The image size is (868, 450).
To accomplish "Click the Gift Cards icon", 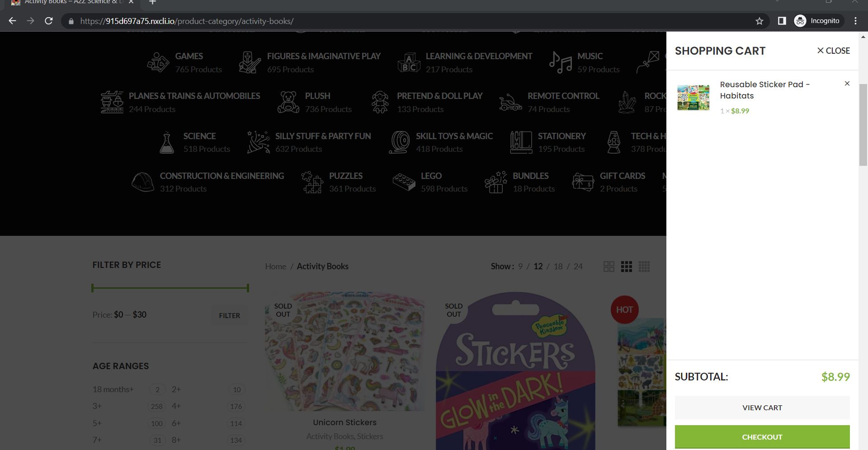I will [583, 182].
